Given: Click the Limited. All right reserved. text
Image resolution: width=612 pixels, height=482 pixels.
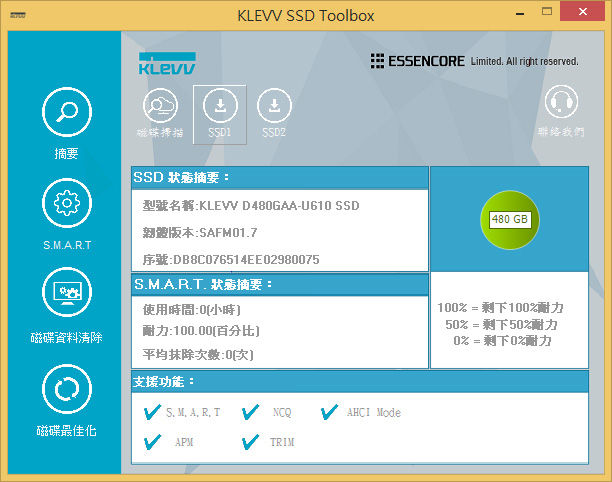Looking at the screenshot, I should point(524,62).
